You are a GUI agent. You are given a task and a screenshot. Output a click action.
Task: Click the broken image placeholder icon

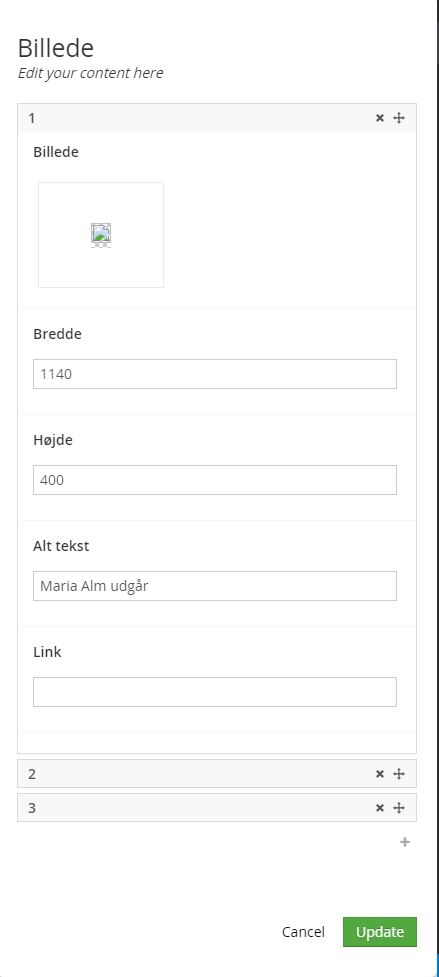tap(101, 236)
